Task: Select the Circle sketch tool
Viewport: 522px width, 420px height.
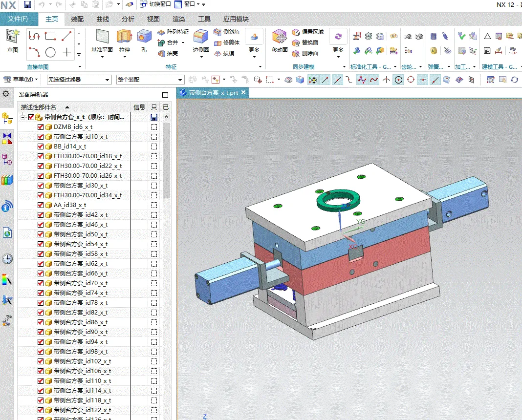Action: [x=50, y=52]
